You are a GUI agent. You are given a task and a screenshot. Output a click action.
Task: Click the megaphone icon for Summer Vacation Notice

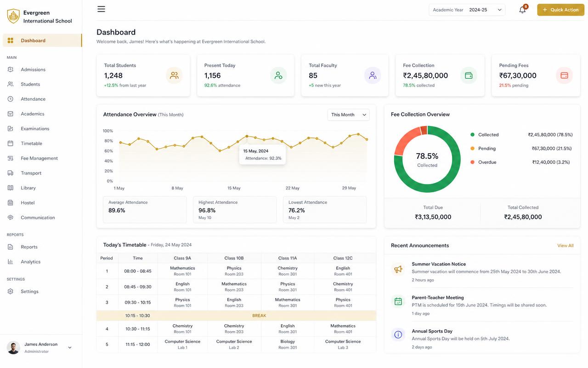pyautogui.click(x=398, y=269)
